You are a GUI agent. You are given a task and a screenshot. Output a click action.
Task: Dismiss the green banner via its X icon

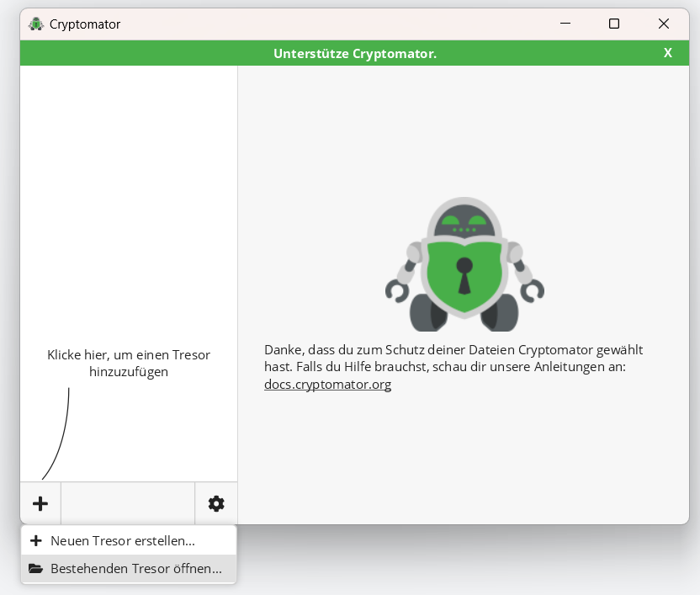[667, 52]
